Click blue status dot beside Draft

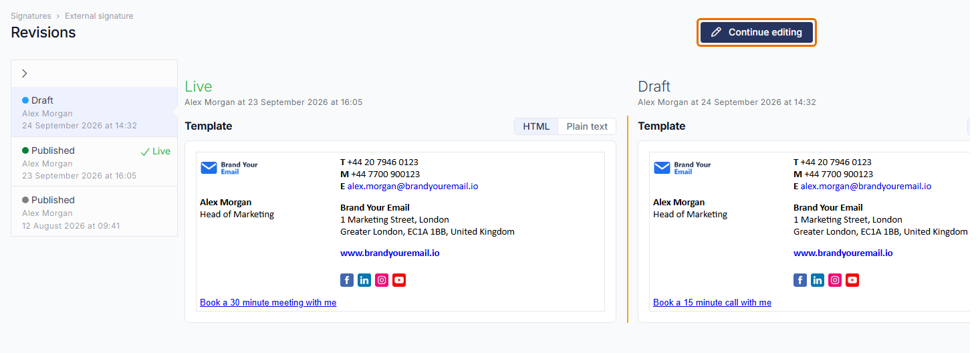click(x=25, y=100)
